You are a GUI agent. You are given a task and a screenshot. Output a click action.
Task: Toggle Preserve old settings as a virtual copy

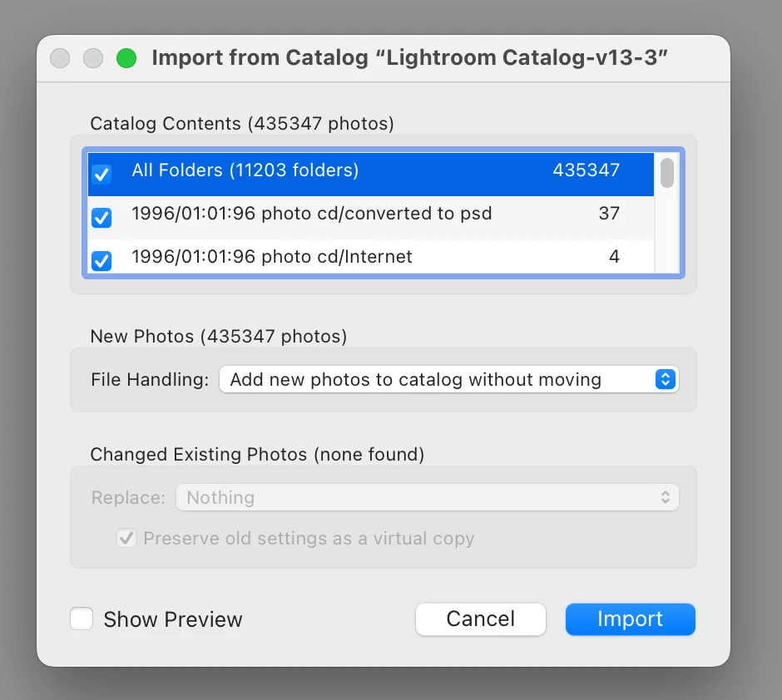(x=126, y=538)
